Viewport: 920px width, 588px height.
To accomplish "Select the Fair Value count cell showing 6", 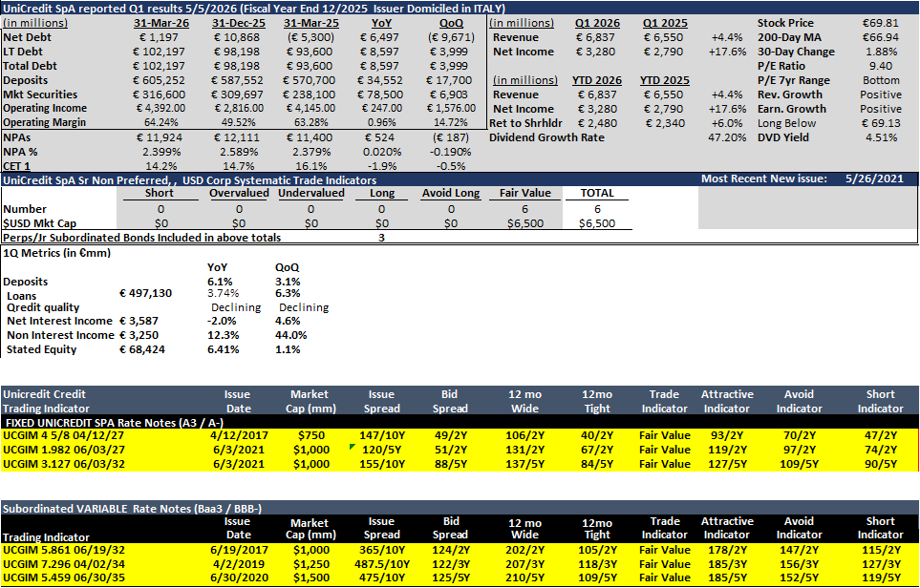I will pos(524,209).
